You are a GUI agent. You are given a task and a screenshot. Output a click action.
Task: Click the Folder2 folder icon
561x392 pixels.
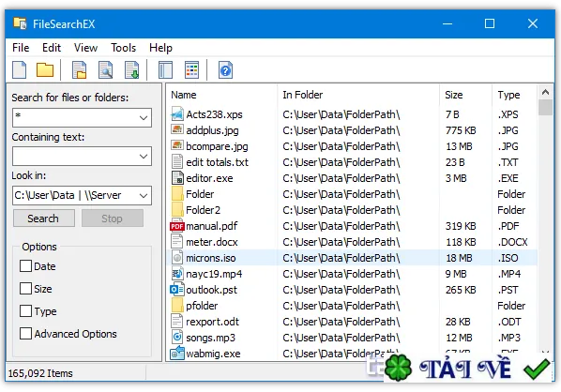coord(177,209)
